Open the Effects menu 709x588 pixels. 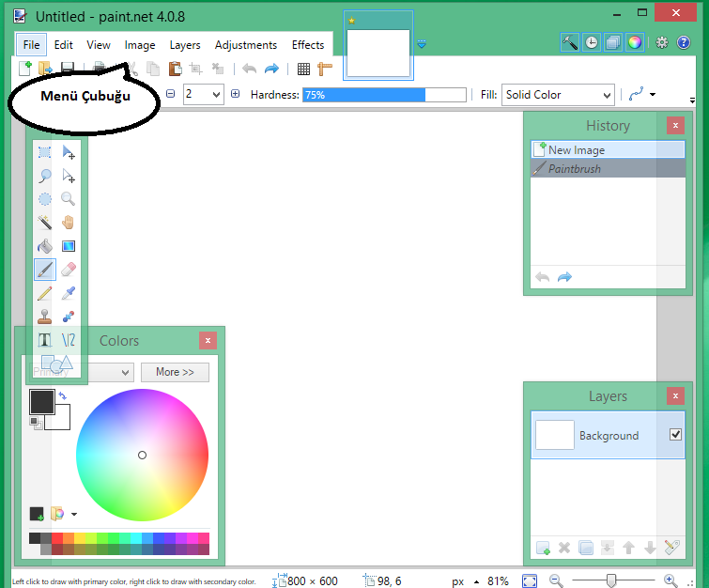[x=308, y=45]
